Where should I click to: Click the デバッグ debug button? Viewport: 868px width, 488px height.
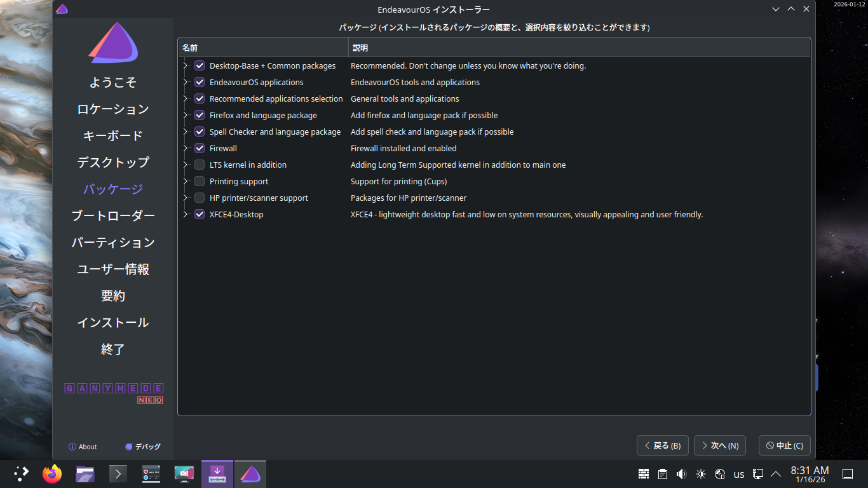pos(143,447)
